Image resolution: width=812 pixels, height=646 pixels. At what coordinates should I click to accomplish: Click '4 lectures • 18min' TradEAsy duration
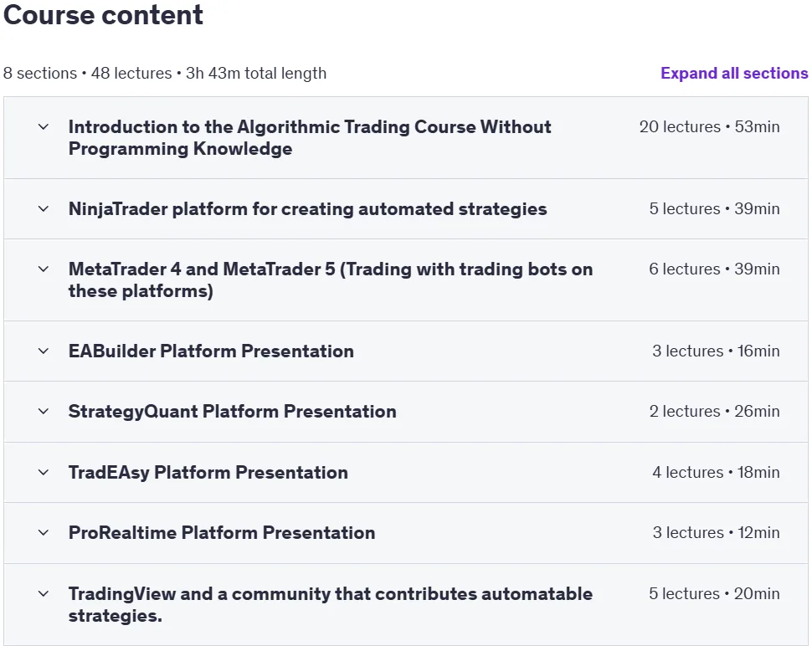(717, 472)
